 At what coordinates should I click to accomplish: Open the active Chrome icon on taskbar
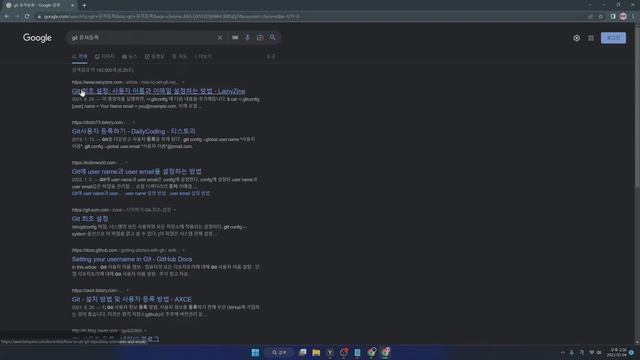click(x=385, y=352)
